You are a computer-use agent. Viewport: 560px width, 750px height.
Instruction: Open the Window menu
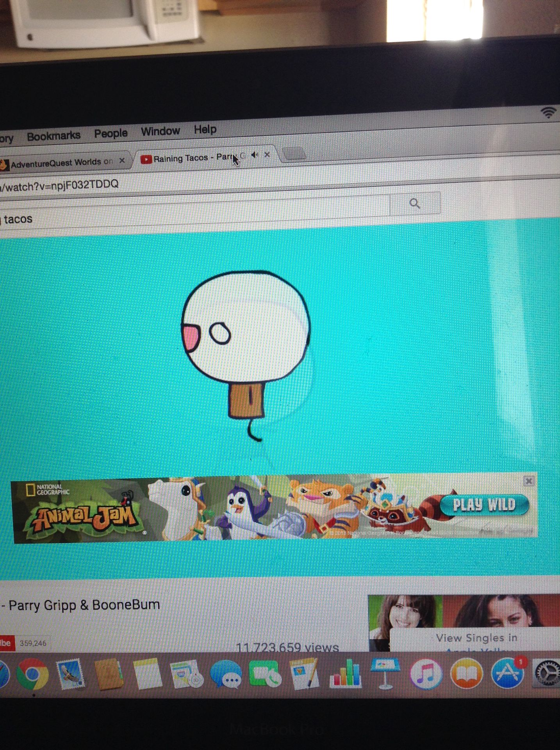161,131
